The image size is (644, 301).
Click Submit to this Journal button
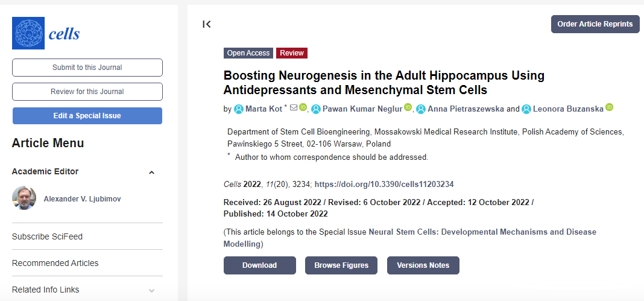pyautogui.click(x=87, y=68)
